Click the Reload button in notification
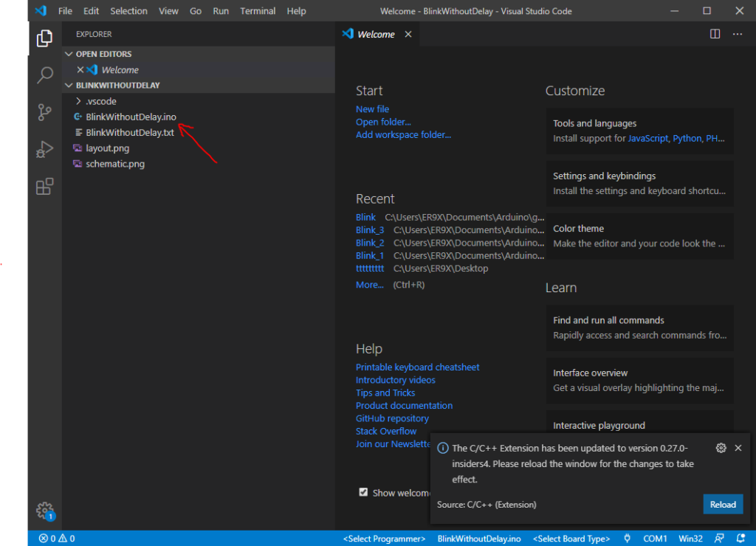Screen dimensions: 756x546 tap(723, 505)
